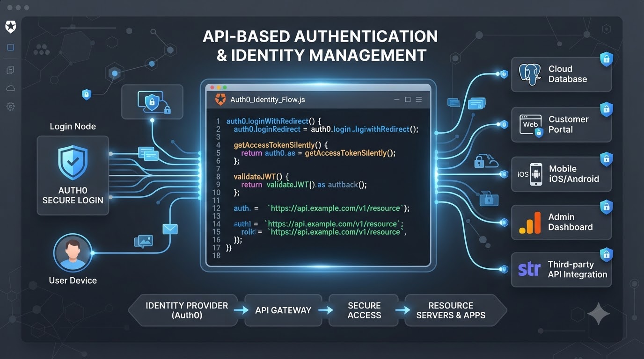The width and height of the screenshot is (644, 359).
Task: Click code line 1 'auth0.loginWithRedirect() {'
Action: pos(274,121)
